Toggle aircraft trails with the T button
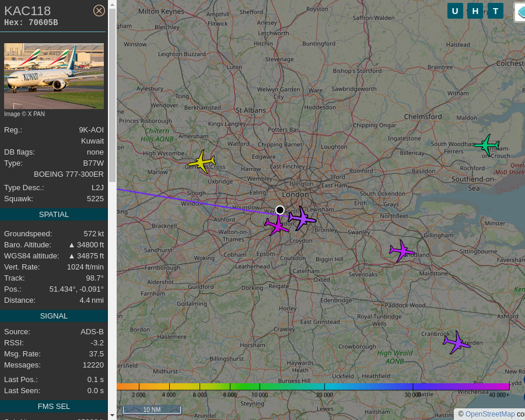 tap(495, 10)
